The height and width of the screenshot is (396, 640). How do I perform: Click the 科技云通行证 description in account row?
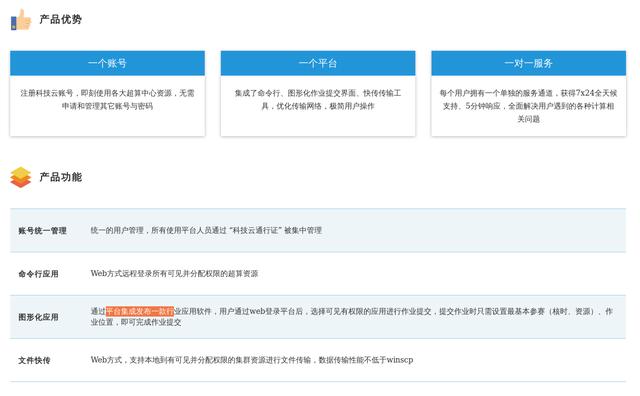click(x=206, y=230)
